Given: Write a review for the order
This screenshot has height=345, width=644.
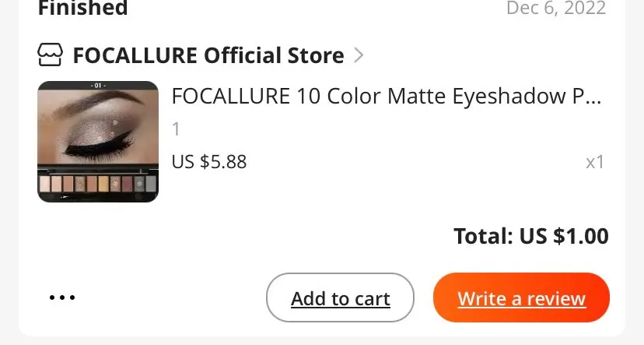Looking at the screenshot, I should pyautogui.click(x=521, y=298).
